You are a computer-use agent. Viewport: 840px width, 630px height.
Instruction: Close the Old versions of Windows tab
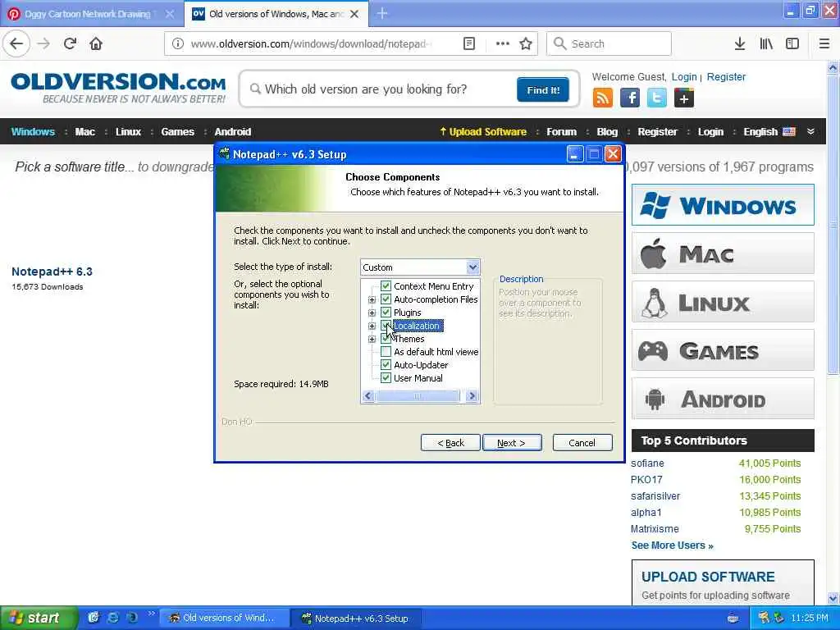pos(354,14)
